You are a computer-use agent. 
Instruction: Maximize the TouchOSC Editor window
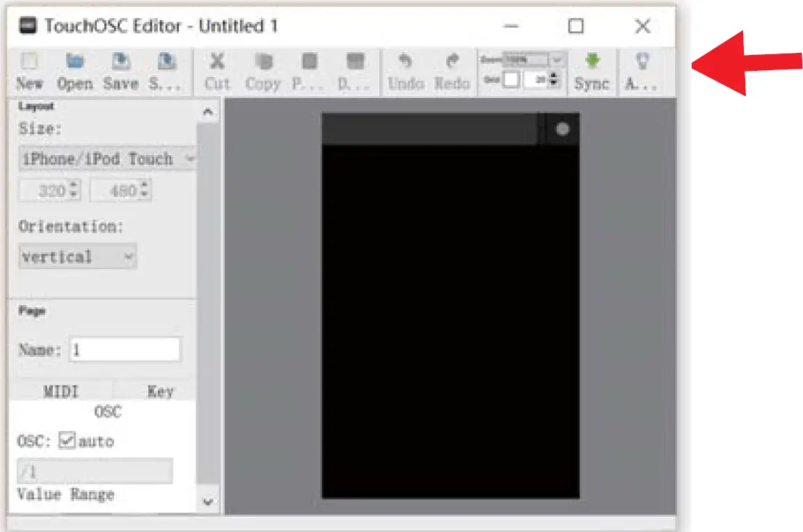(x=576, y=26)
